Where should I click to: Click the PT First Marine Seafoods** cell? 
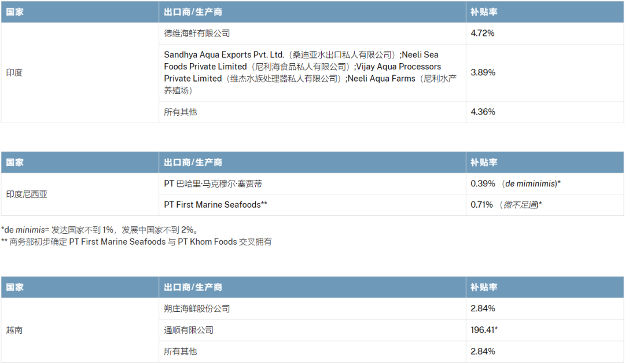pyautogui.click(x=215, y=204)
